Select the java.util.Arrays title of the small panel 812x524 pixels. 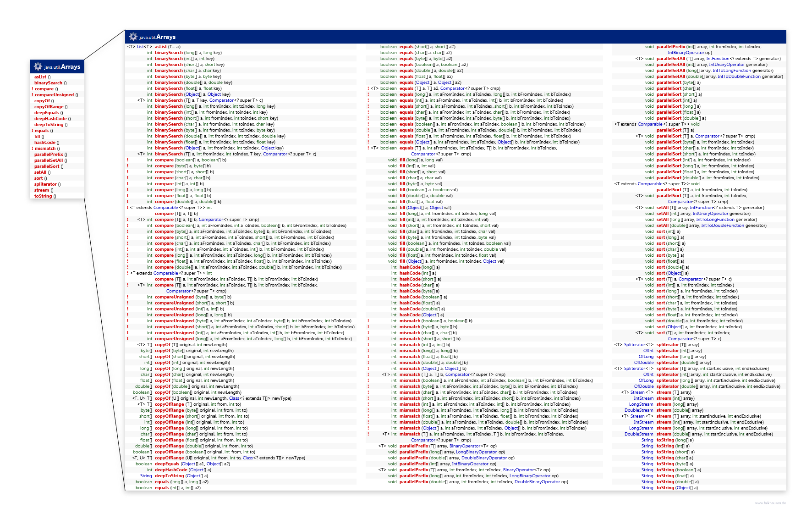click(x=62, y=67)
